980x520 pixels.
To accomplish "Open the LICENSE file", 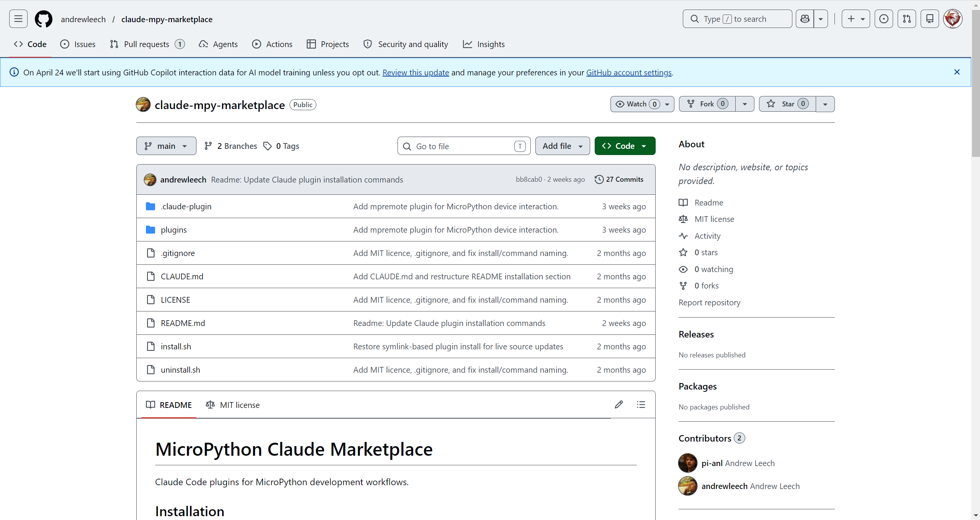I will point(175,300).
